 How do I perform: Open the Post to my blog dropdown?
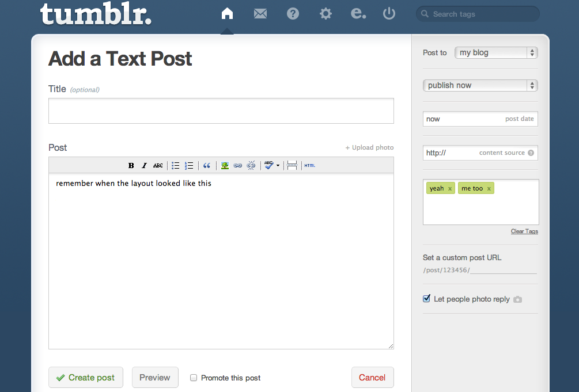[x=496, y=53]
